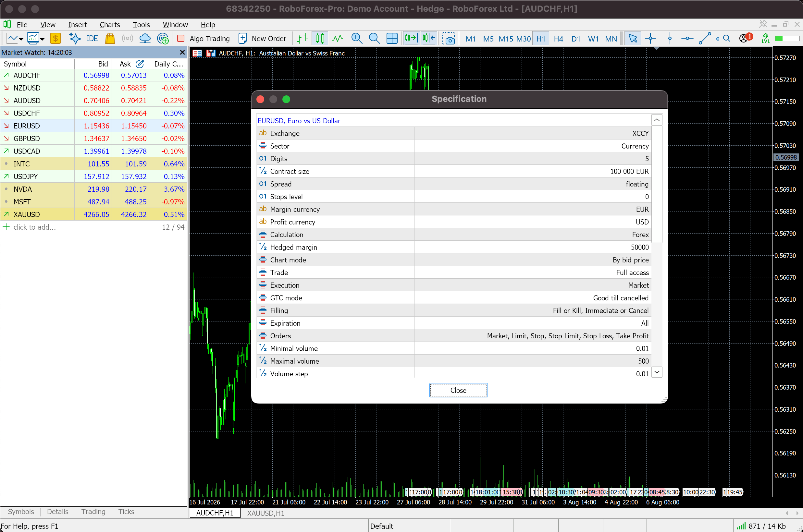
Task: Close the Specification dialog with Close button
Action: [x=458, y=390]
